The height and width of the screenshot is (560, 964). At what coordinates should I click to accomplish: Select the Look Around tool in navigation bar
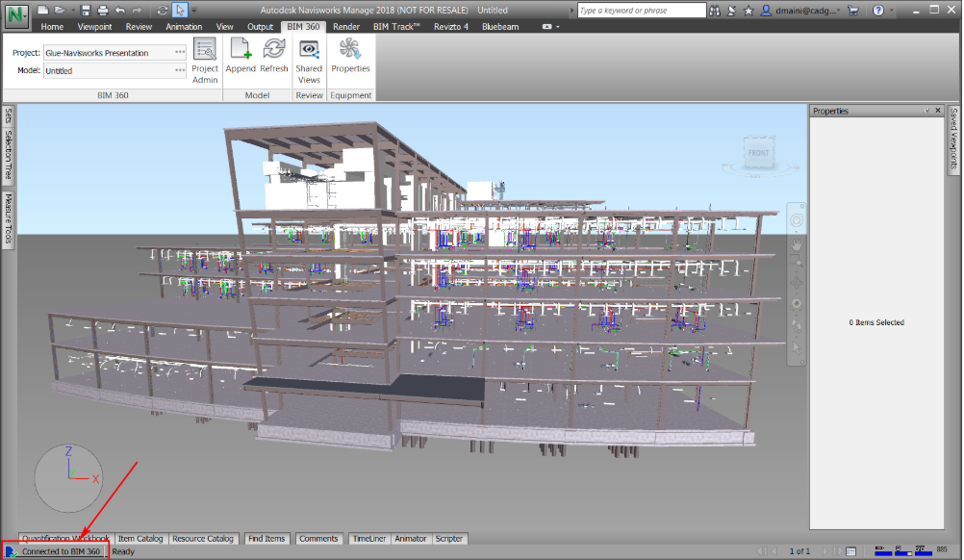[797, 304]
